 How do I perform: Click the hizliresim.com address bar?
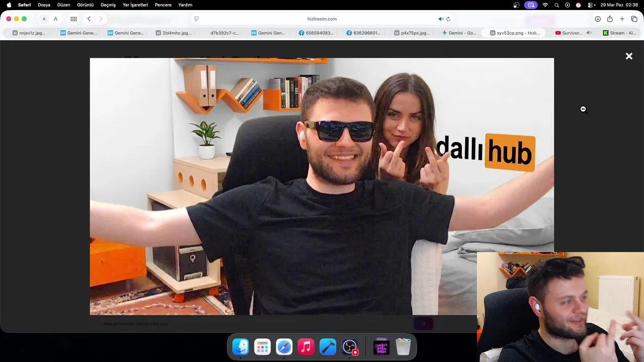click(x=322, y=19)
